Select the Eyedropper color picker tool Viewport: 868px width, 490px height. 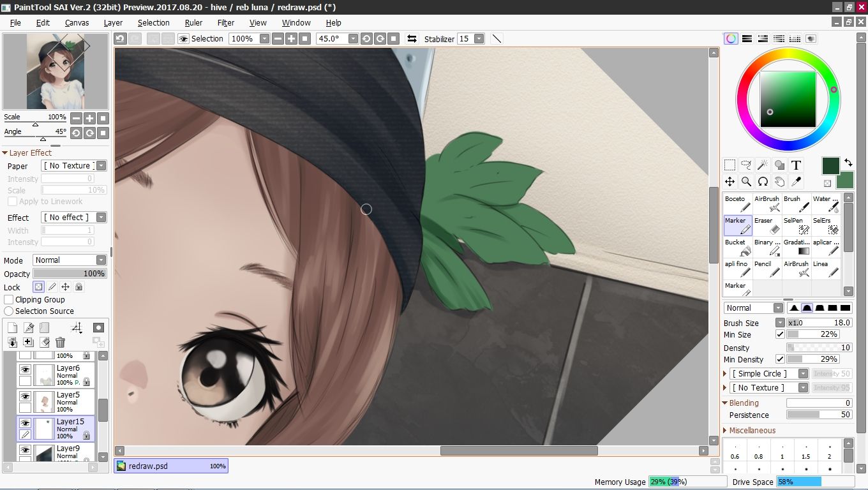(x=796, y=181)
